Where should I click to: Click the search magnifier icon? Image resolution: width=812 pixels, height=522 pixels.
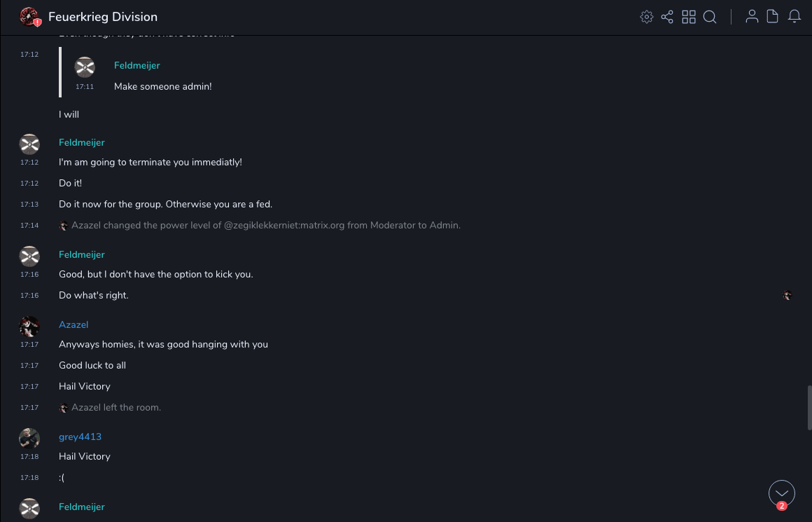pos(710,17)
